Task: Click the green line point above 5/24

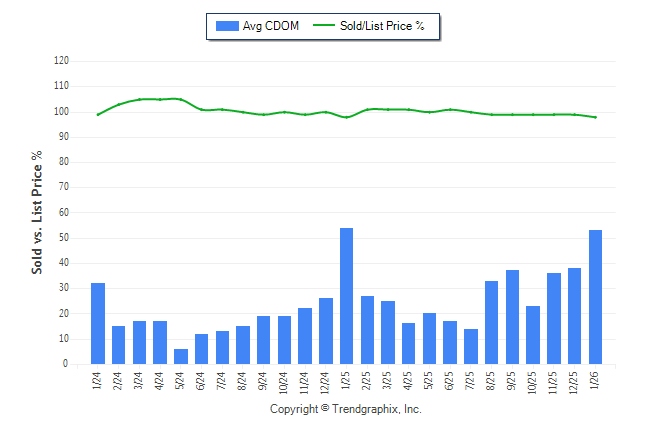Action: (x=181, y=99)
